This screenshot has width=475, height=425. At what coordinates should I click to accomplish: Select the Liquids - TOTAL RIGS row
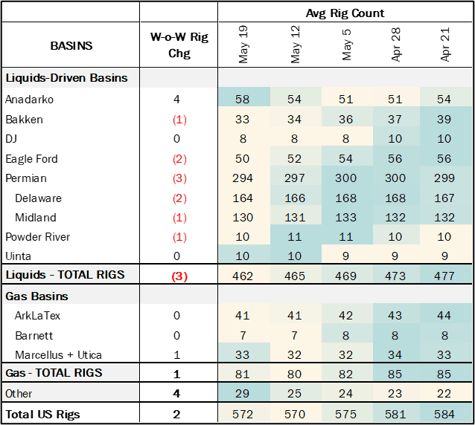(237, 275)
